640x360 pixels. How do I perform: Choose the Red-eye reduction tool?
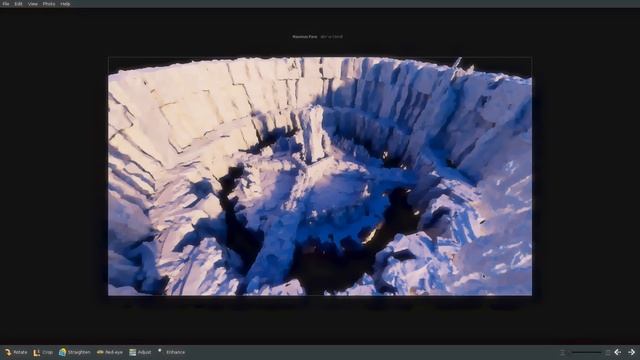click(x=110, y=352)
